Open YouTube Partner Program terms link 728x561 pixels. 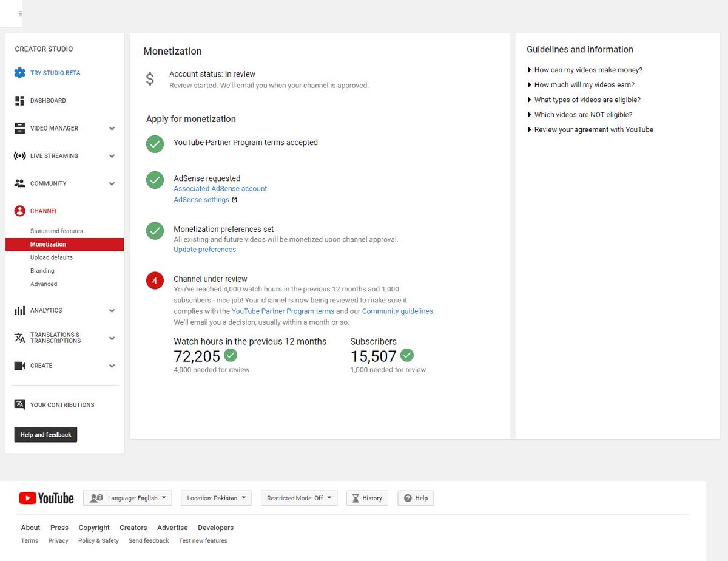(x=283, y=311)
